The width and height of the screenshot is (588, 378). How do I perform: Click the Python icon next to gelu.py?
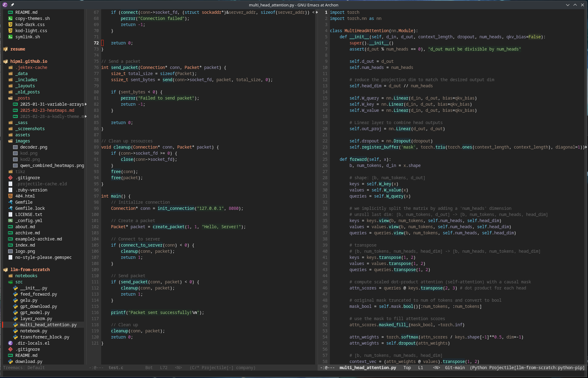point(15,300)
